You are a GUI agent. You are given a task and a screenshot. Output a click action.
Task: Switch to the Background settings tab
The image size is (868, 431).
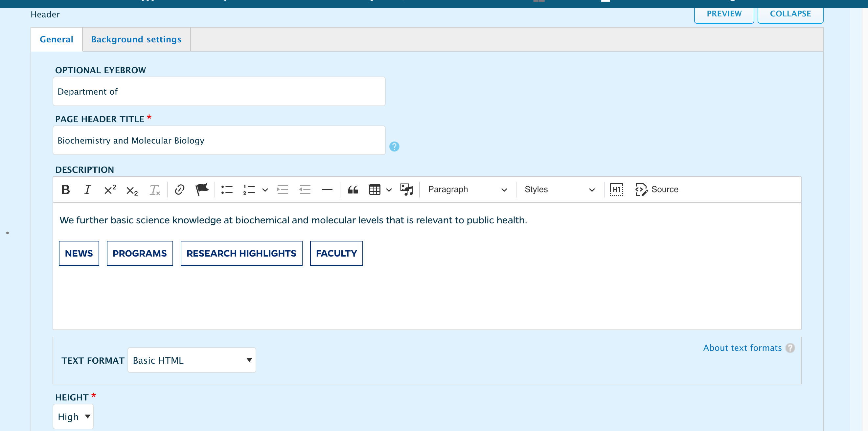click(x=136, y=39)
